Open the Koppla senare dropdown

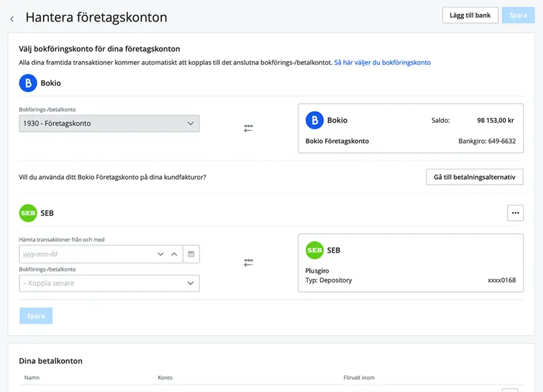coord(109,283)
